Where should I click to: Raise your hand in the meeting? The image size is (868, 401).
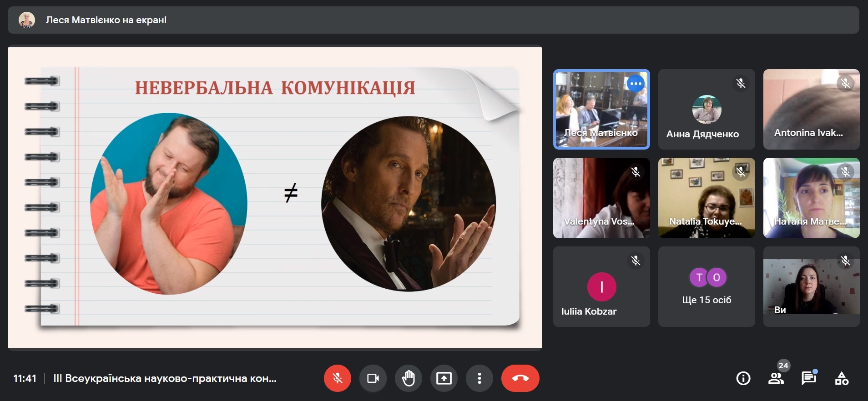[409, 378]
